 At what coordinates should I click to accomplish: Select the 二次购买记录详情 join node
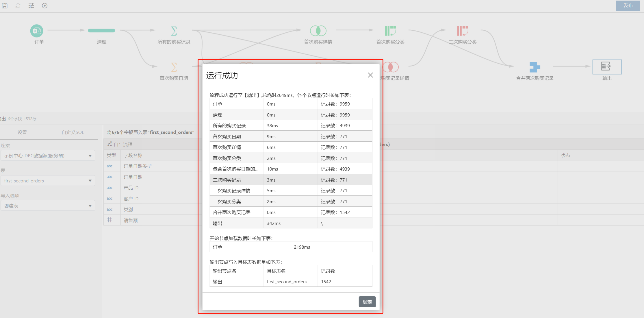coord(391,67)
